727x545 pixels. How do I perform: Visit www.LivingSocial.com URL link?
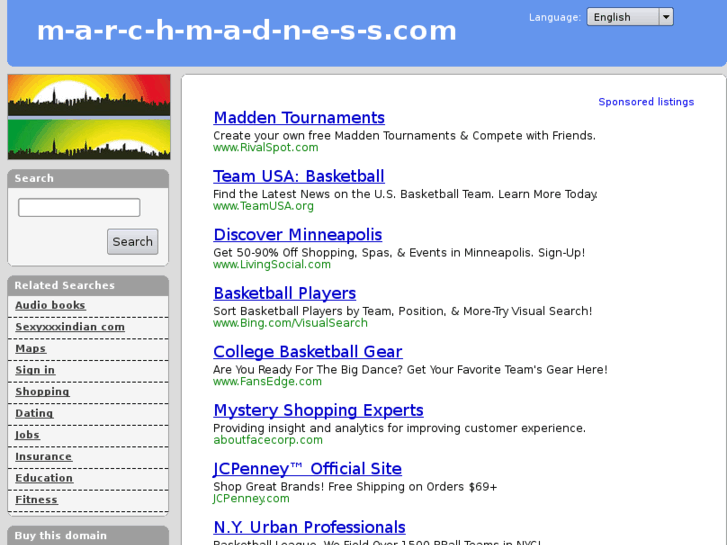point(272,264)
